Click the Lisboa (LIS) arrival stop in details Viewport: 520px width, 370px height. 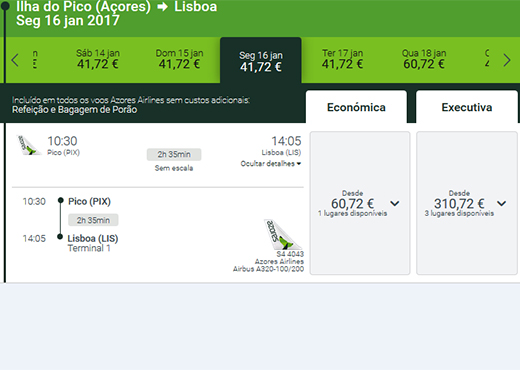pyautogui.click(x=93, y=238)
